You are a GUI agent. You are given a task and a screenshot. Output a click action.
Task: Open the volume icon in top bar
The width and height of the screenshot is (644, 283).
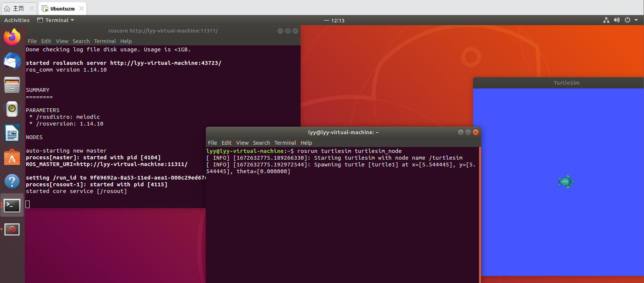pyautogui.click(x=617, y=20)
